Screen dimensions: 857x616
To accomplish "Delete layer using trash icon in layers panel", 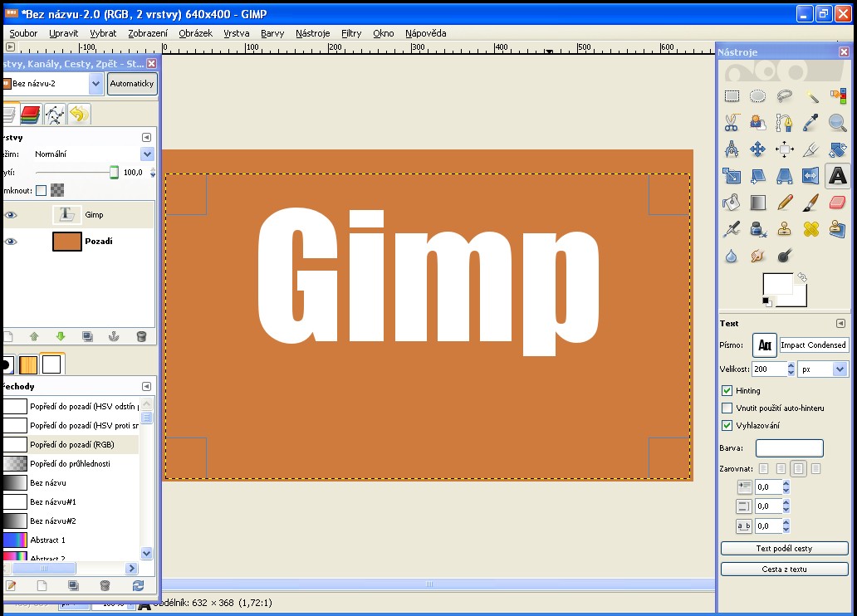I will (141, 336).
